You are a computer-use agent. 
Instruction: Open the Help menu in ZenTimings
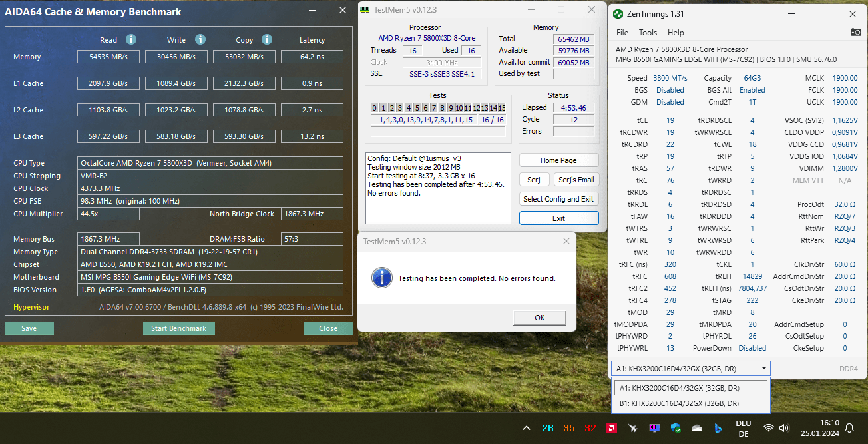(676, 33)
